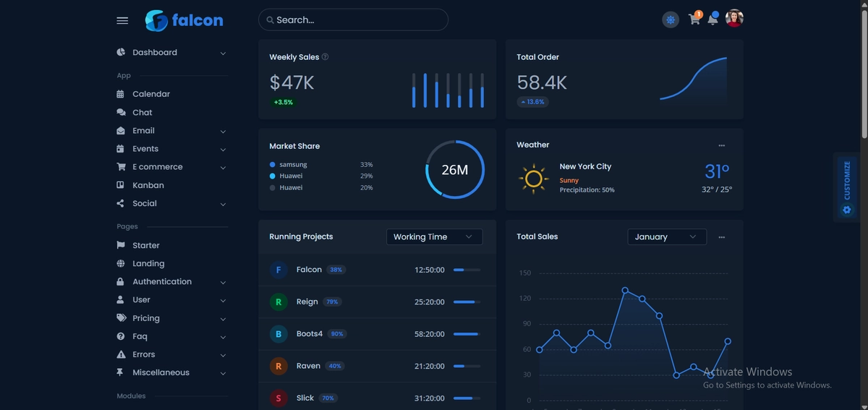Expand the Miscellaneous submenu chevron

[223, 373]
